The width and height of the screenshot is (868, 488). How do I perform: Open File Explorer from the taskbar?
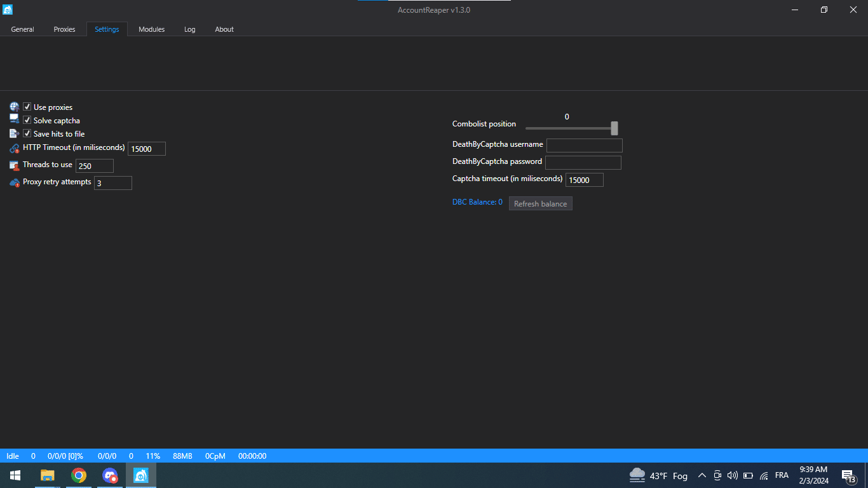[47, 475]
